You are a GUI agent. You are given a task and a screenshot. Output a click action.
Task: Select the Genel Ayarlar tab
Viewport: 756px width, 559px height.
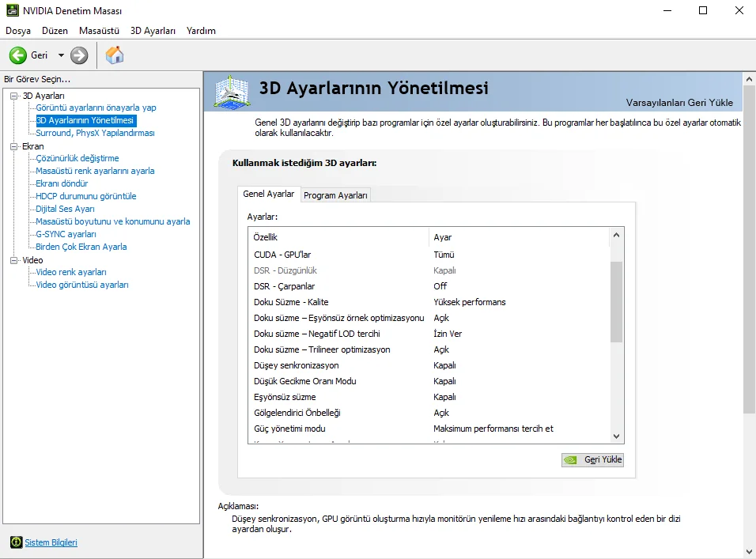click(269, 194)
